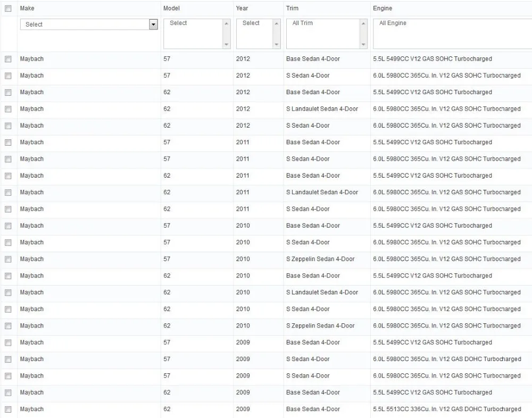Open the Make Select dropdown arrow
The image size is (532, 418).
(153, 24)
